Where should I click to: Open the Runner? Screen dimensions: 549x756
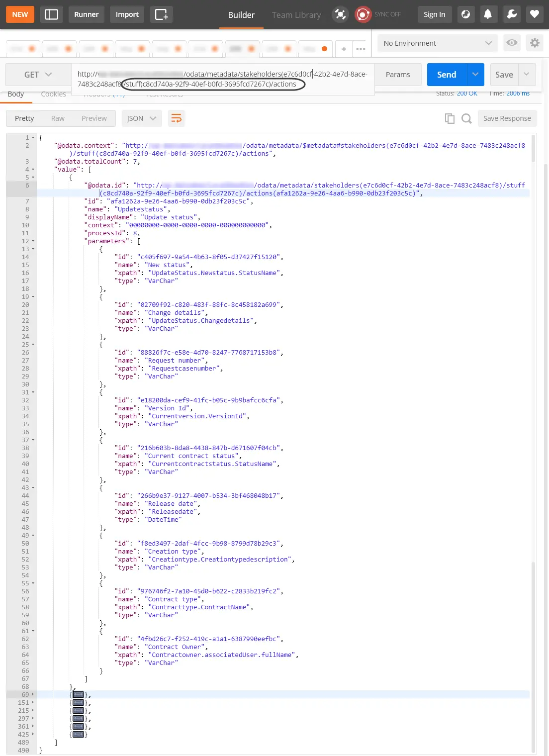87,14
